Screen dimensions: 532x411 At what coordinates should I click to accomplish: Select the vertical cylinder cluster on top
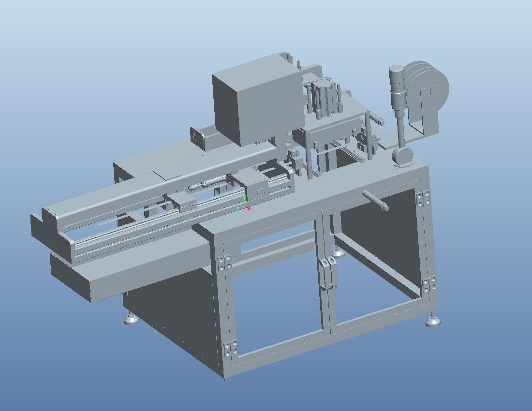(324, 98)
